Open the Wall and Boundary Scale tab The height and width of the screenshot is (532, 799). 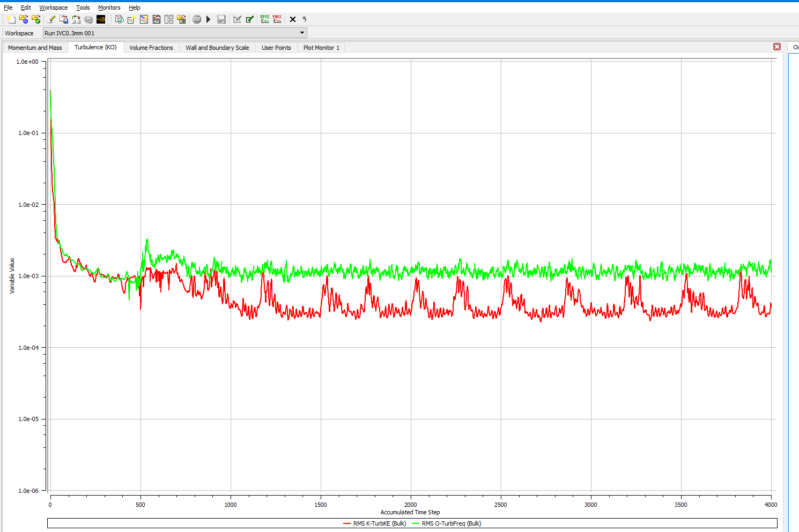tap(217, 48)
